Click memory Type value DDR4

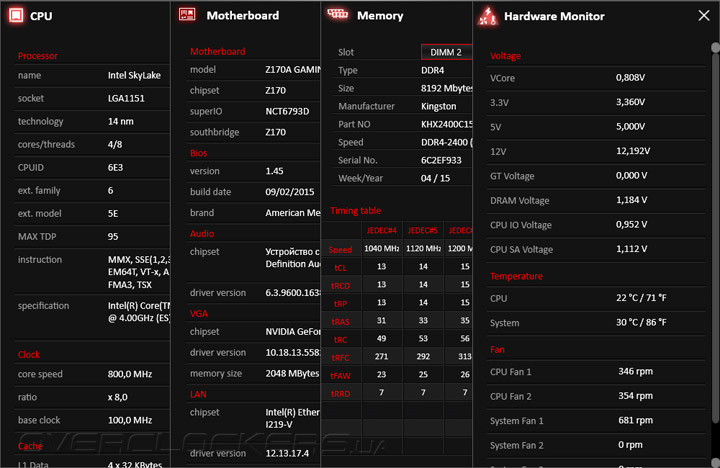[433, 70]
